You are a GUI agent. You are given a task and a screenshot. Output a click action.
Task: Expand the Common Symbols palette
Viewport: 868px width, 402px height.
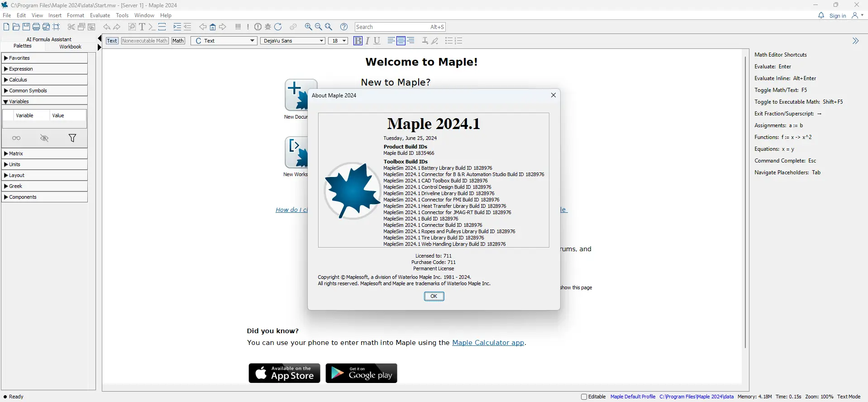click(44, 91)
